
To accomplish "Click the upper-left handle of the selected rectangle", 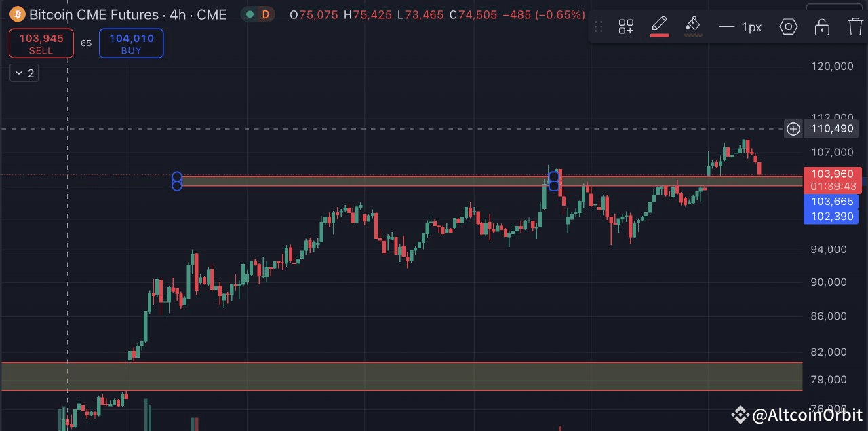I will click(x=177, y=176).
